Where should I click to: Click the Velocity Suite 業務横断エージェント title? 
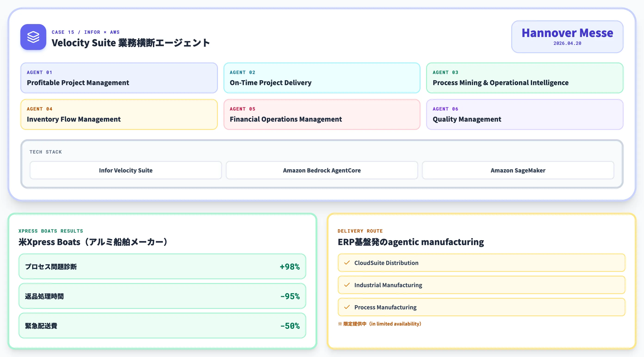click(131, 43)
